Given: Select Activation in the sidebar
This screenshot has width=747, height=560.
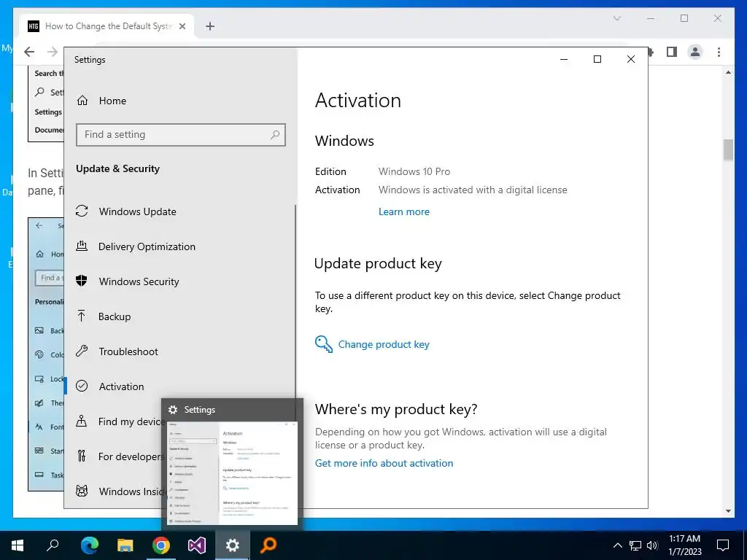Looking at the screenshot, I should 121,386.
